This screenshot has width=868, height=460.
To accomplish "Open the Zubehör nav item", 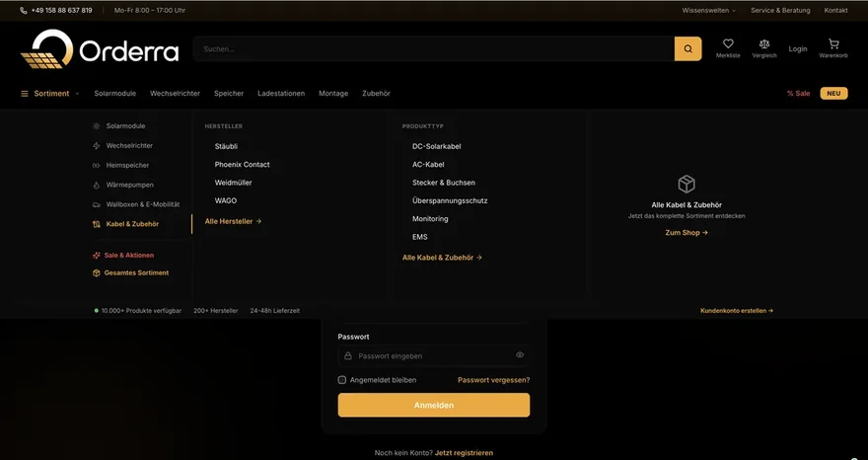I will pyautogui.click(x=377, y=94).
